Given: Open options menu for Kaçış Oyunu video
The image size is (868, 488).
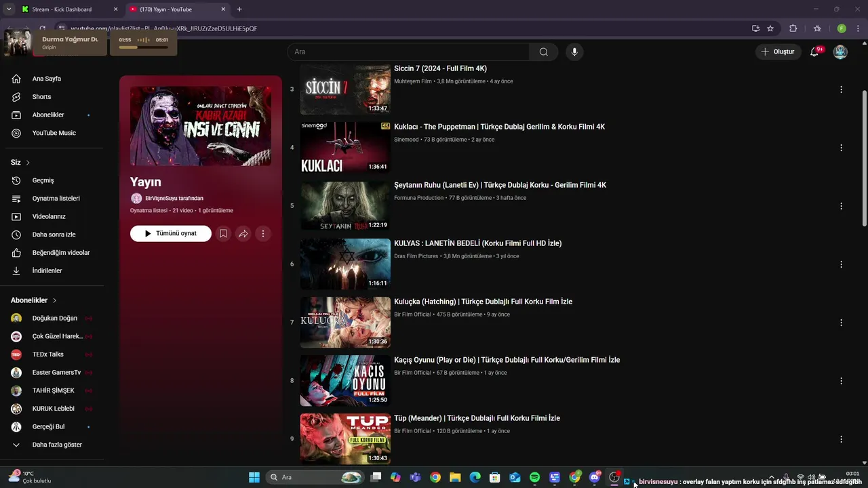Looking at the screenshot, I should pyautogui.click(x=841, y=381).
